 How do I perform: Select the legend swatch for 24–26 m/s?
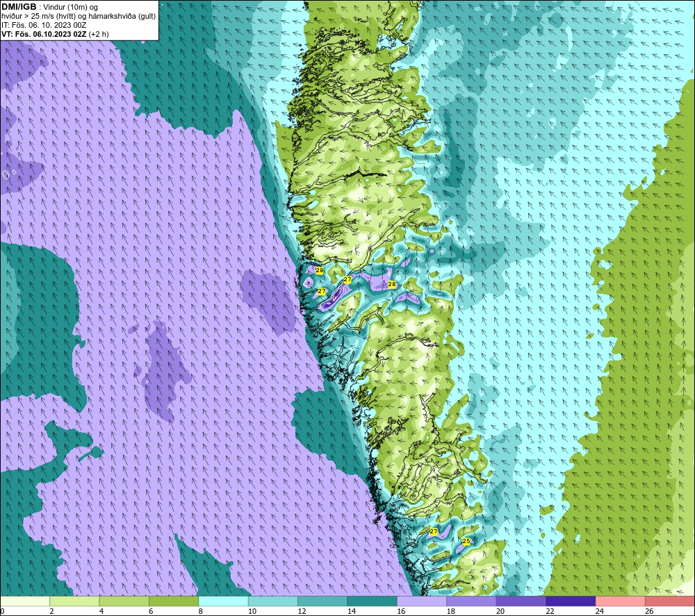click(x=621, y=601)
